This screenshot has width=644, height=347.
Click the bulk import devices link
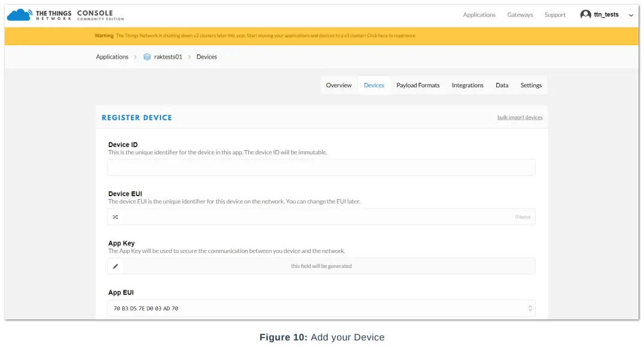pos(520,117)
